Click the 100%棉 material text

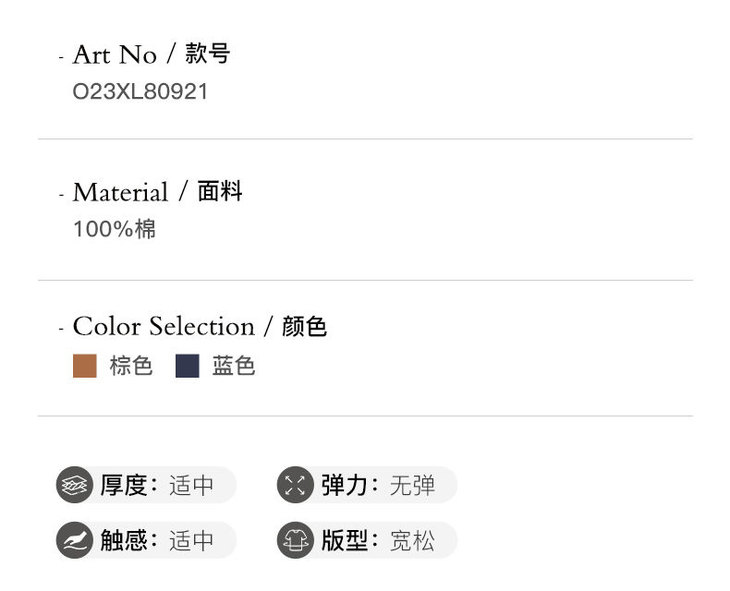tap(114, 229)
